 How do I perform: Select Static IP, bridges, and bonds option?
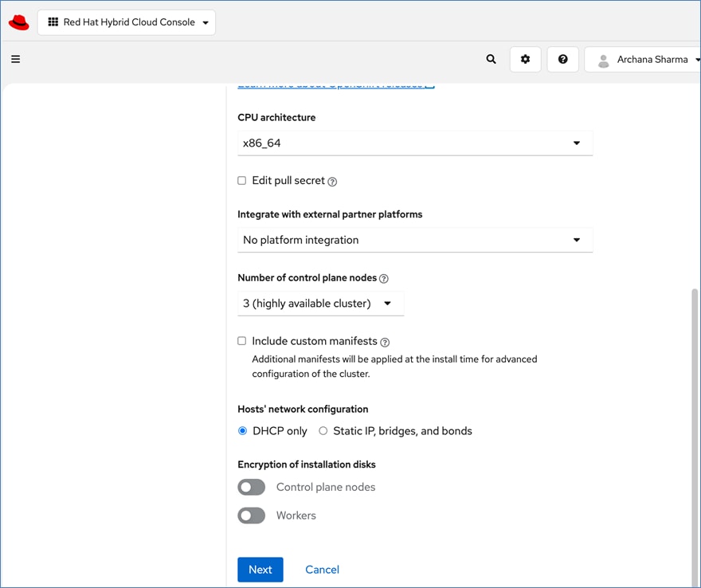pos(323,430)
